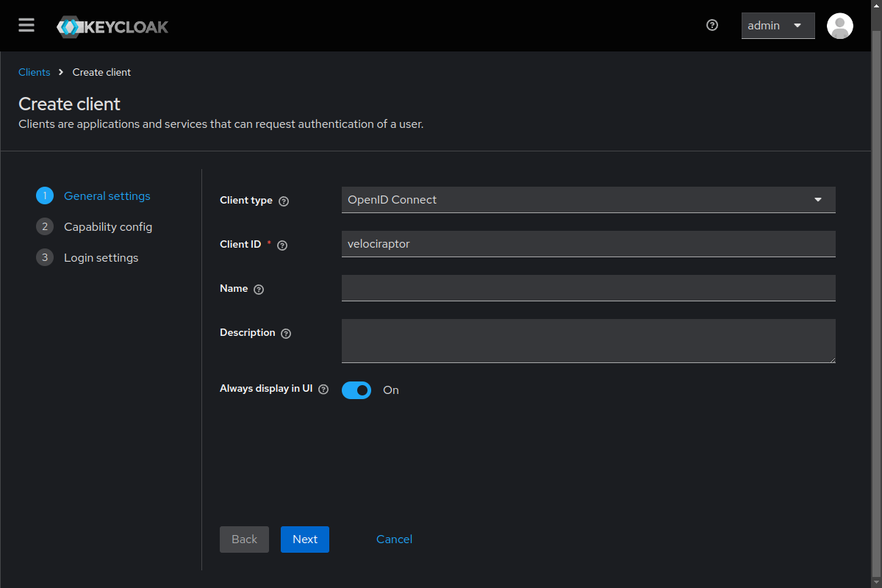Show help tooltip for Name field
882x588 pixels.
(259, 290)
